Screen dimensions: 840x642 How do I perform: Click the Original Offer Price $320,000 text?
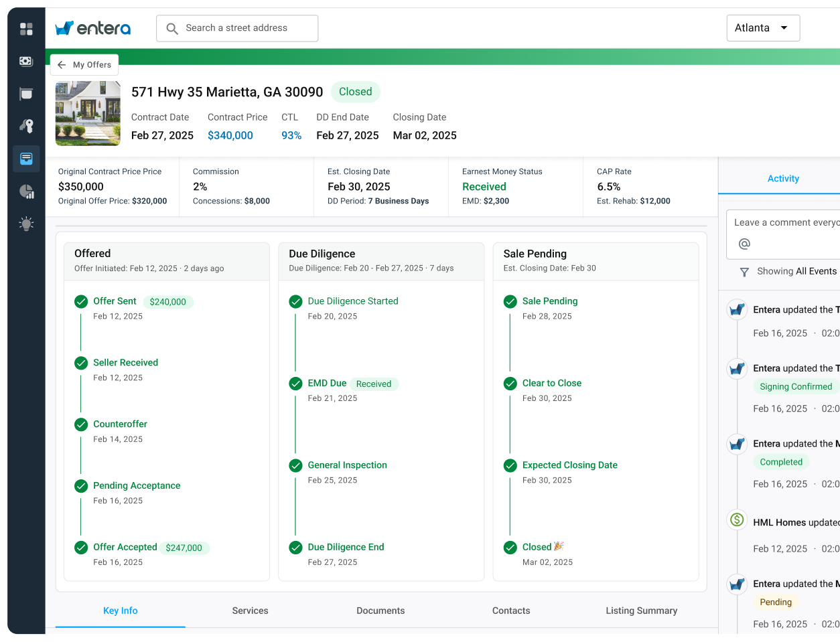pyautogui.click(x=113, y=201)
